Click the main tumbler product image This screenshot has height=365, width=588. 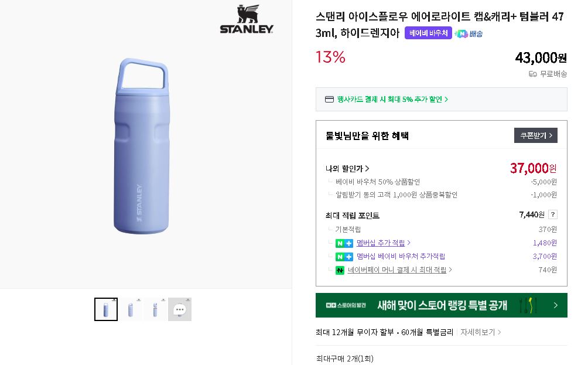pos(143,148)
